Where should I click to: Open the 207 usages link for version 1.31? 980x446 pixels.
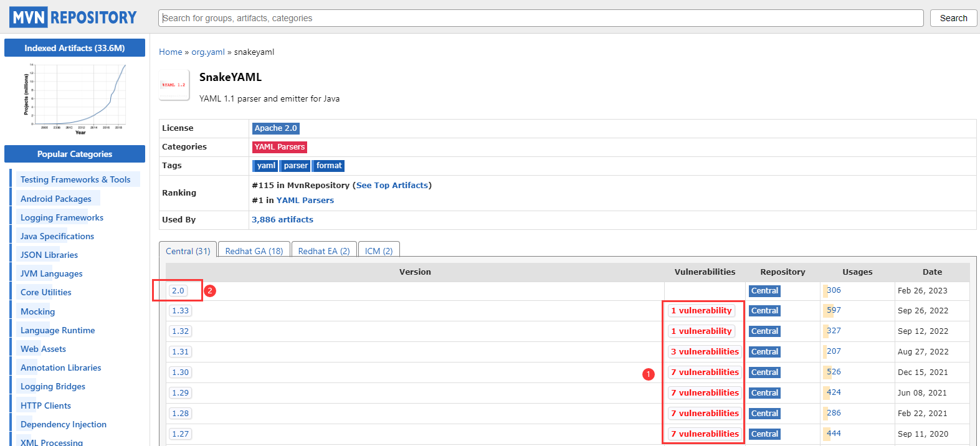coord(834,351)
